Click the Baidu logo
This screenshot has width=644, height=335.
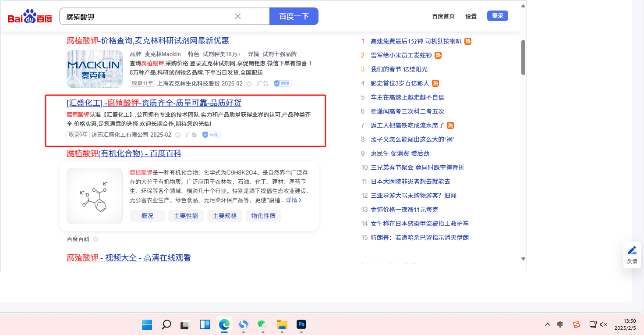pyautogui.click(x=30, y=17)
